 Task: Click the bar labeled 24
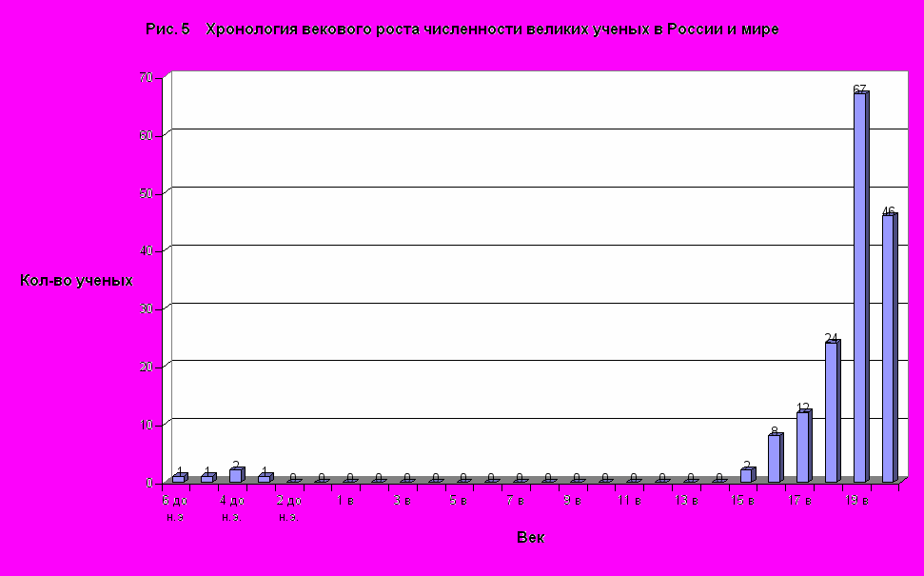click(x=832, y=411)
